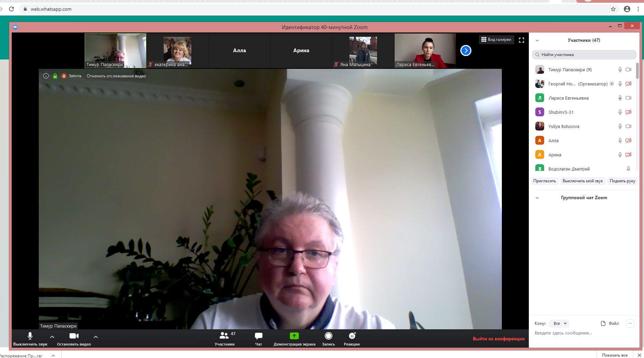Viewport: 644px width, 358px height.
Task: Show next participants with blue arrow
Action: (x=466, y=51)
